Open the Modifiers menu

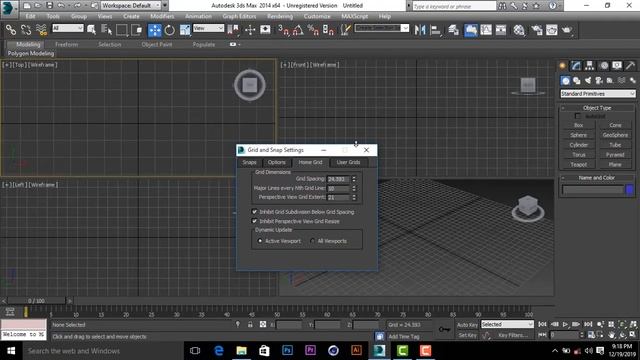click(162, 16)
